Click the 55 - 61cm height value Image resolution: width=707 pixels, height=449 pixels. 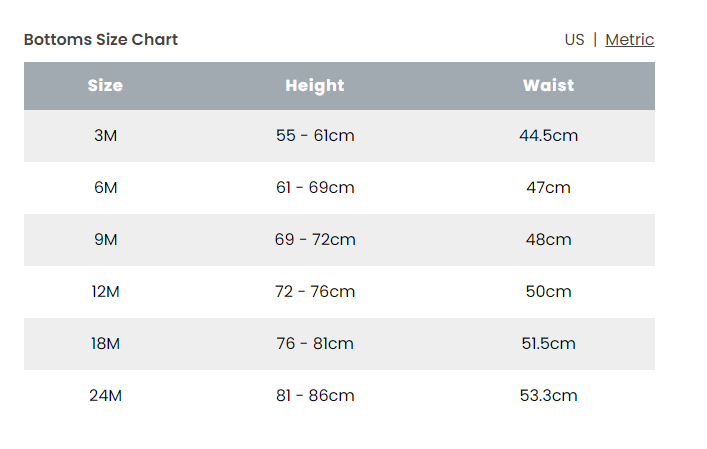pos(315,136)
